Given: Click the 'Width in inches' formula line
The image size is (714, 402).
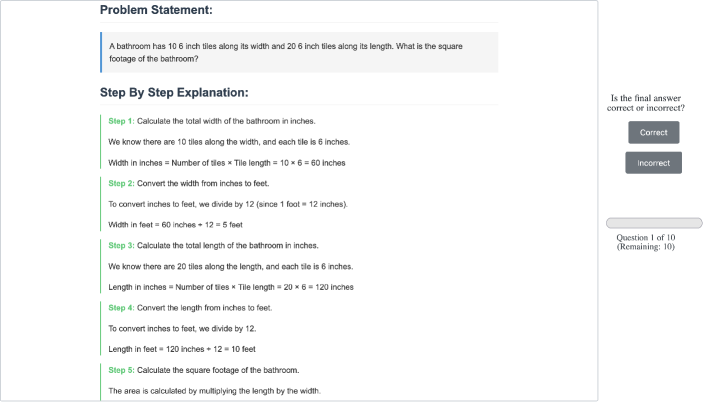Looking at the screenshot, I should coord(227,162).
